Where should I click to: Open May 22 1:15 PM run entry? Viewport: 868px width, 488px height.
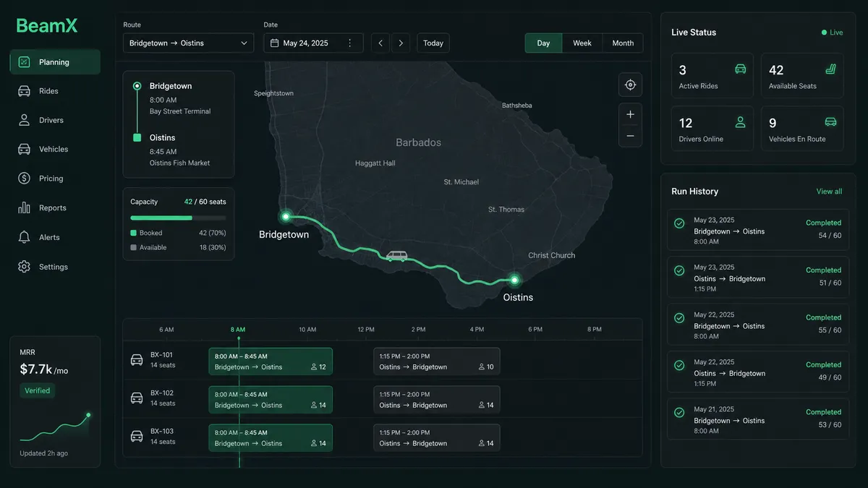(757, 372)
